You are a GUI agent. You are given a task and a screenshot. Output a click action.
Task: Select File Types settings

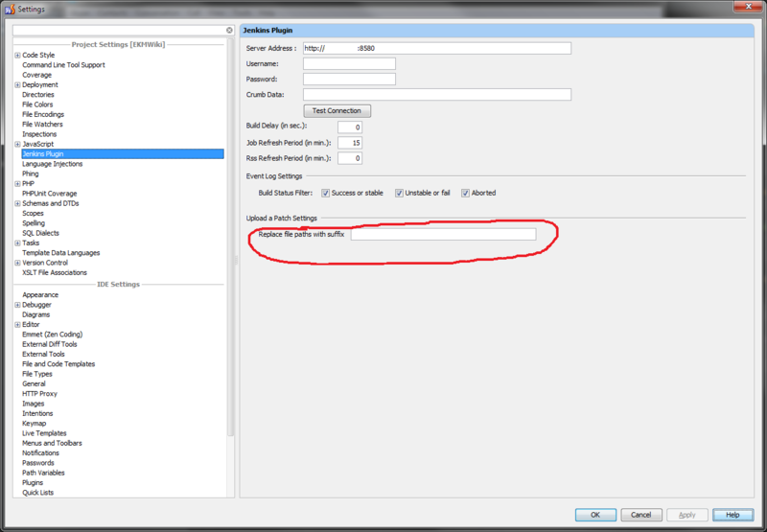point(37,374)
